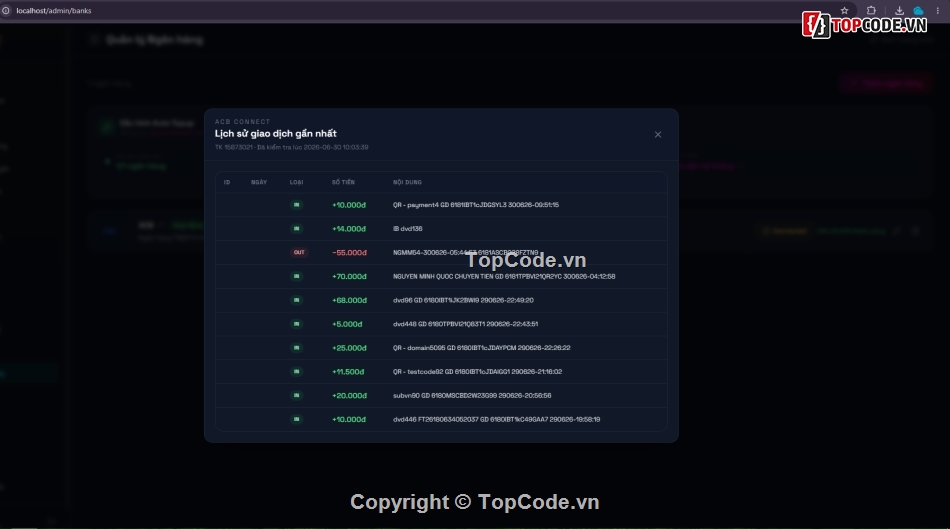Click the 'NGMM54-300626' description text

(x=465, y=253)
